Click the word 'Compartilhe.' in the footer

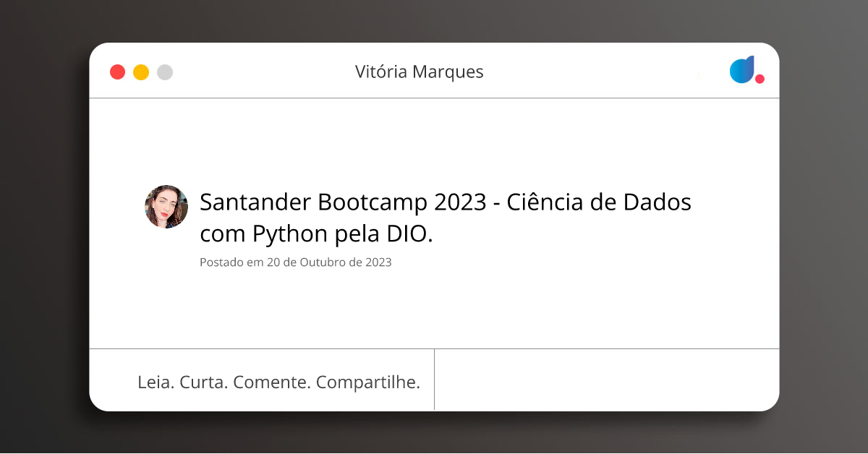point(368,382)
